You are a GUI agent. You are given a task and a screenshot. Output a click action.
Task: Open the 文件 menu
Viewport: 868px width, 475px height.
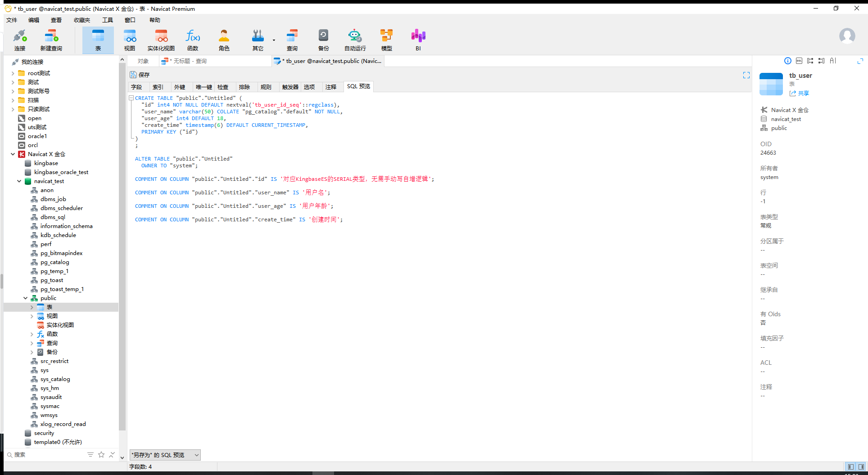tap(12, 20)
